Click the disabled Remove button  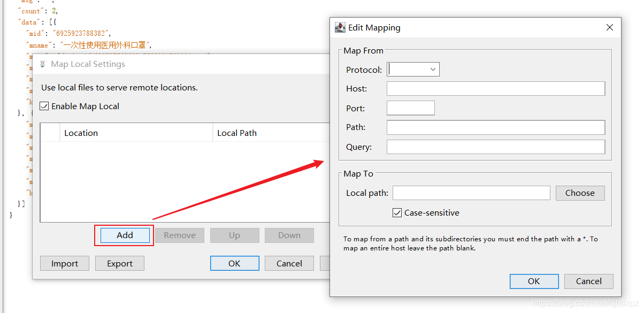[x=180, y=235]
